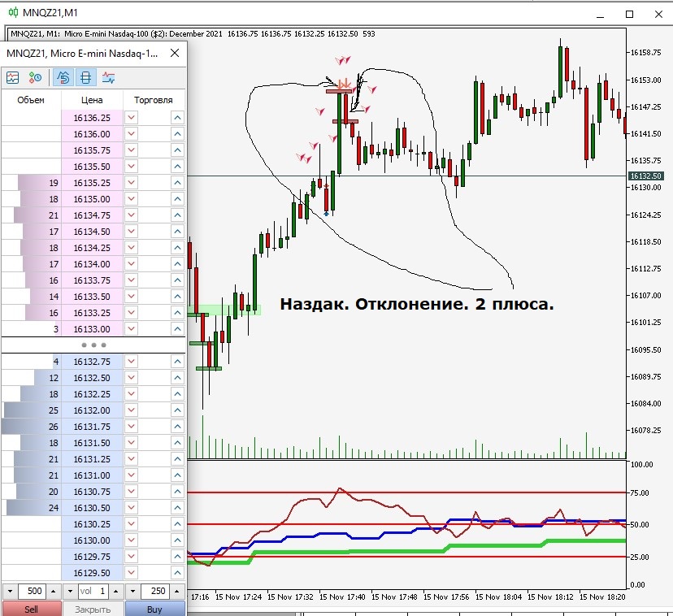Select the volume cell 24 at 16130.50

pyautogui.click(x=31, y=508)
